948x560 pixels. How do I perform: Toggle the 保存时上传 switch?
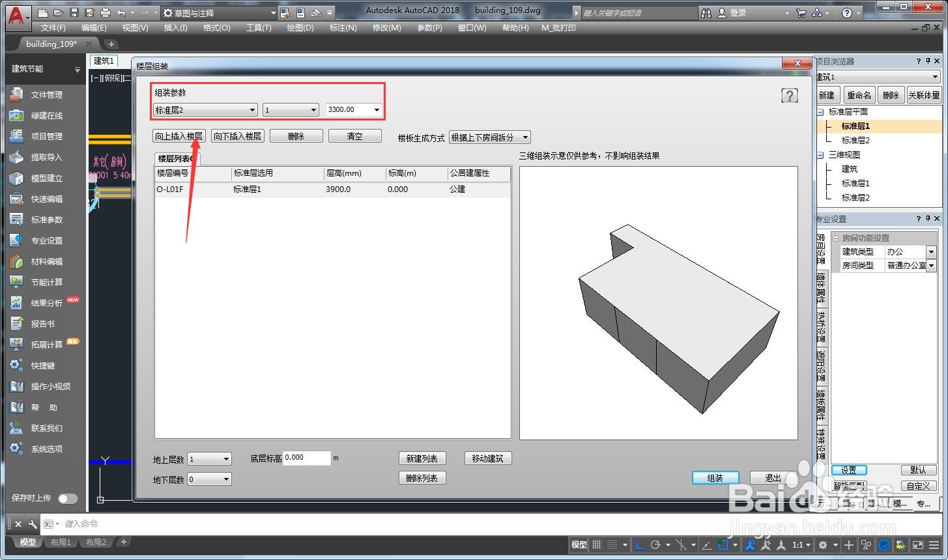click(x=68, y=499)
